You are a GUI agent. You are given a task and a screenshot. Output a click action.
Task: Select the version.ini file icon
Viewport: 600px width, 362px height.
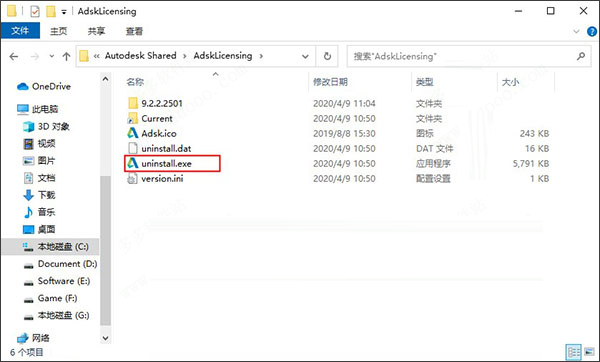(x=133, y=178)
